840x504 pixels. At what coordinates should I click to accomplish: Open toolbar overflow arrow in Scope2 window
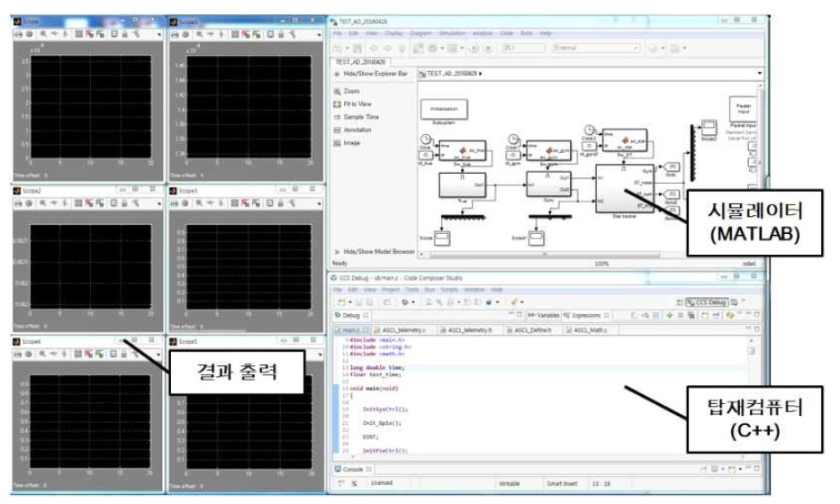(159, 204)
